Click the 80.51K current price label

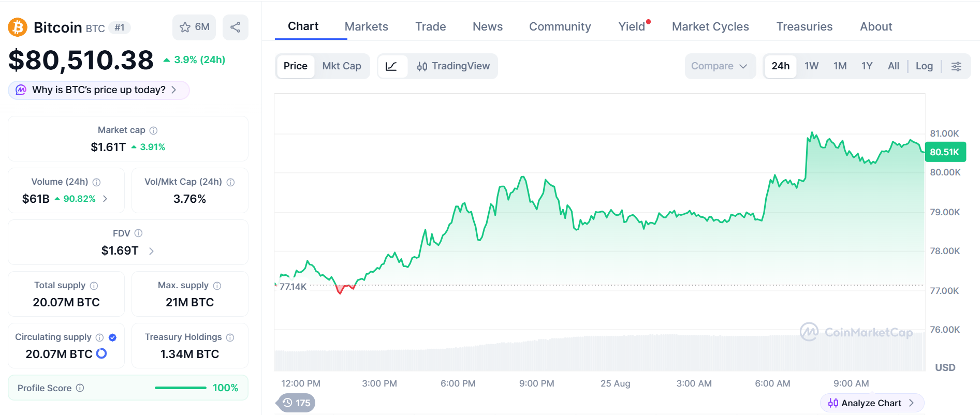pyautogui.click(x=945, y=152)
